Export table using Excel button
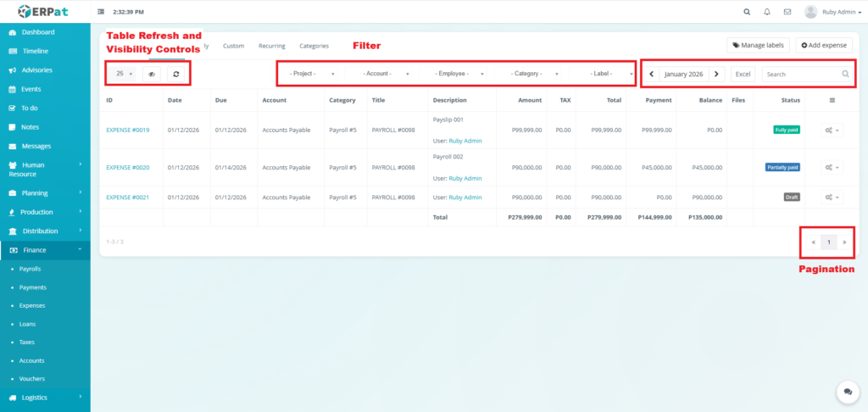868x412 pixels. point(743,74)
